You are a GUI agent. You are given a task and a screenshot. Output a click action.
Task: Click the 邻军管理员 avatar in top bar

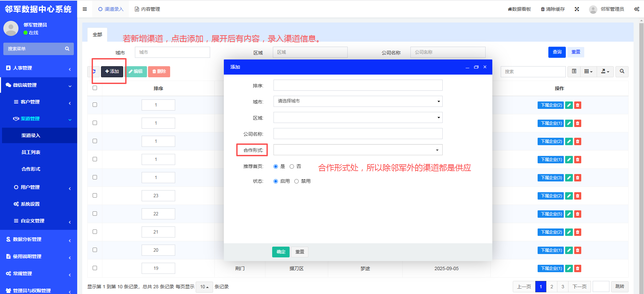593,9
